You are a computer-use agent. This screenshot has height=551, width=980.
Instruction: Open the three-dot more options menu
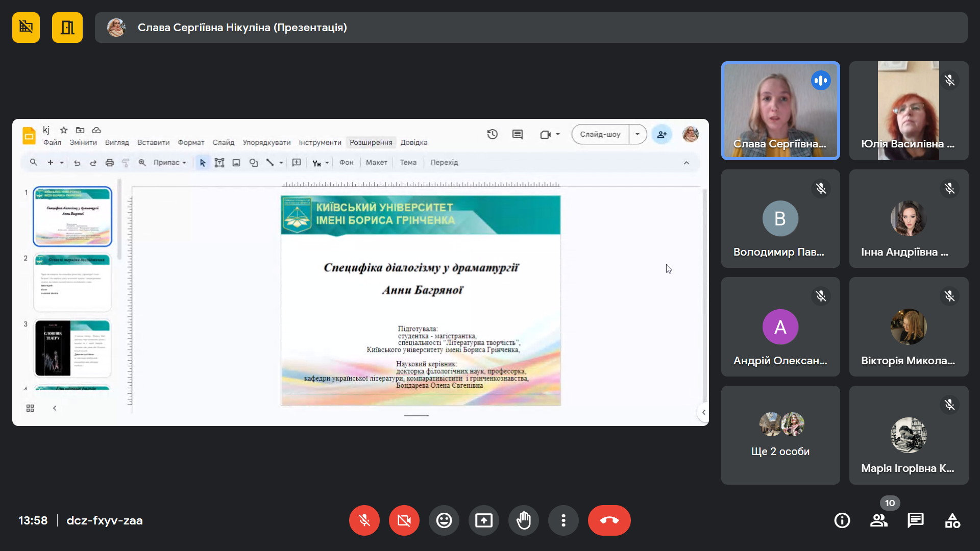(x=563, y=520)
